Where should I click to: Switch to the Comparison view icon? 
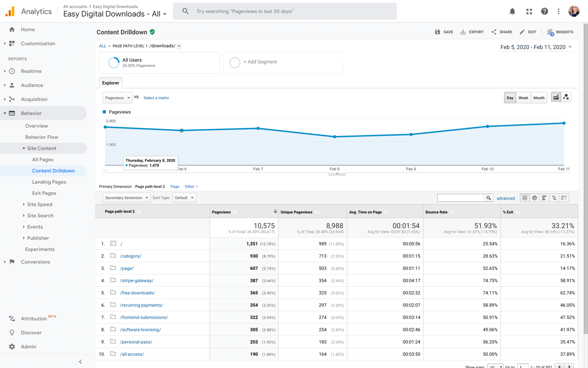pyautogui.click(x=554, y=198)
